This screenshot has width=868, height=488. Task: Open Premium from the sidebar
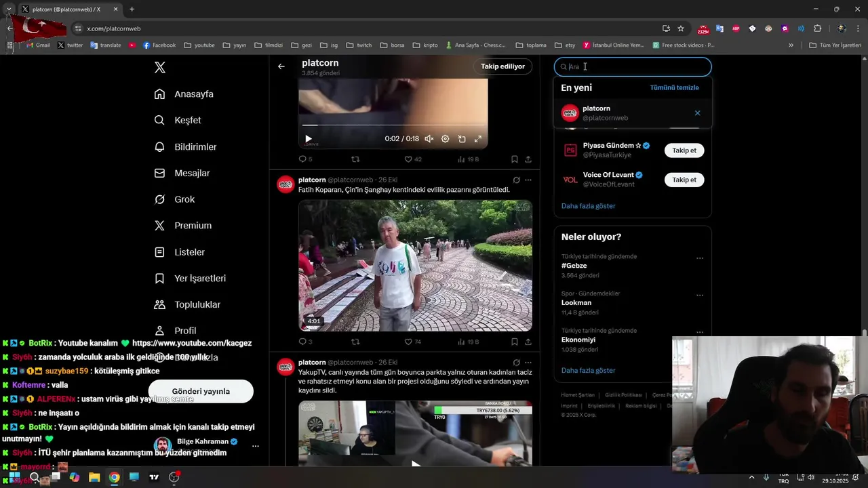(x=183, y=226)
